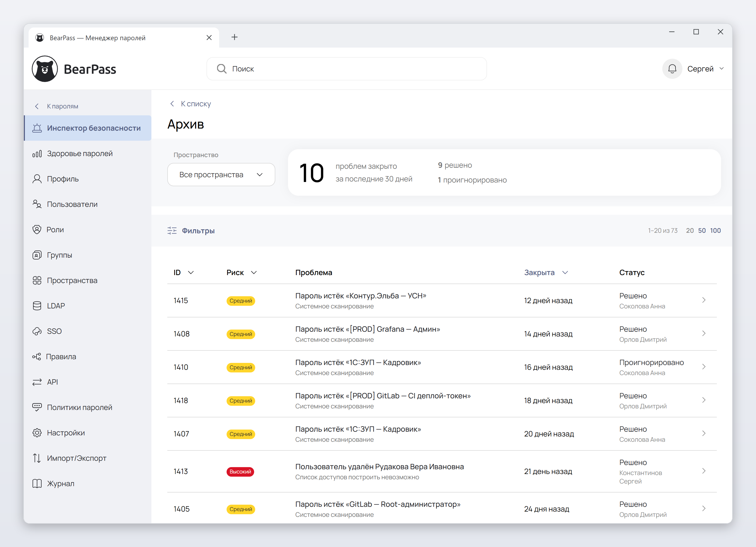The height and width of the screenshot is (547, 756).
Task: Show 100 items per page
Action: [x=715, y=231]
